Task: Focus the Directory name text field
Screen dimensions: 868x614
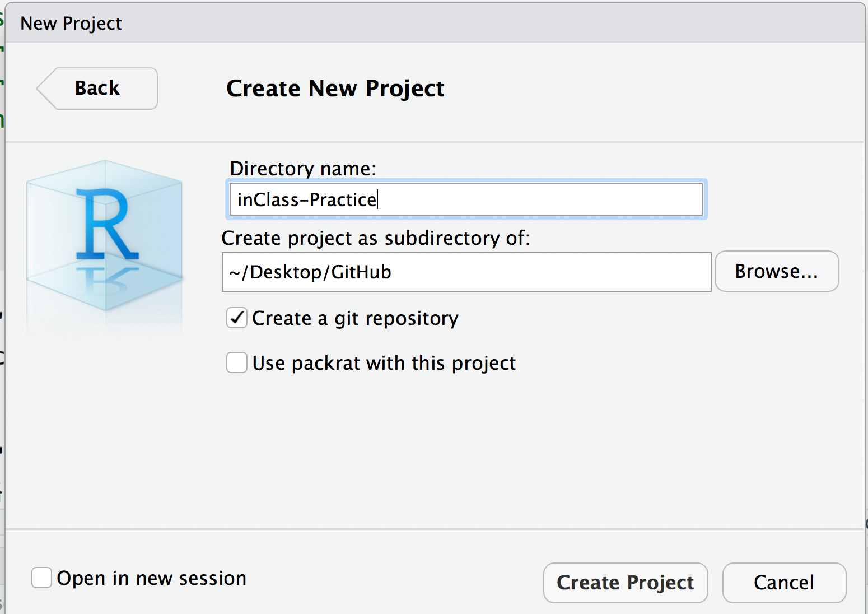Action: pos(466,199)
